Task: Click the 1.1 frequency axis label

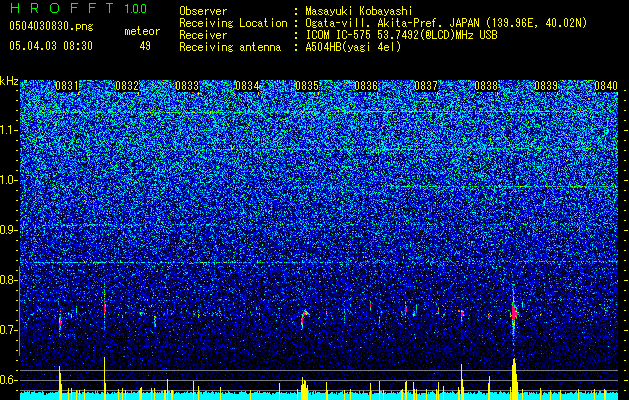Action: pos(9,130)
